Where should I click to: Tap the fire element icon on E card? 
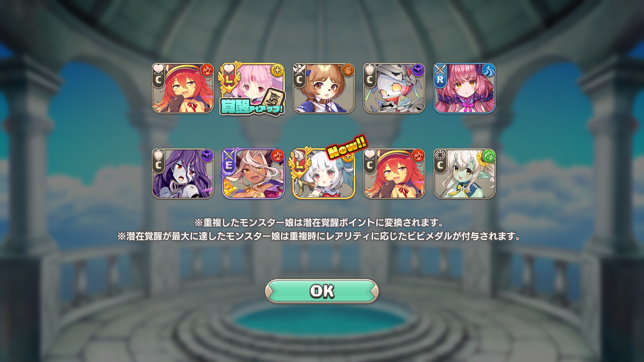click(x=277, y=156)
